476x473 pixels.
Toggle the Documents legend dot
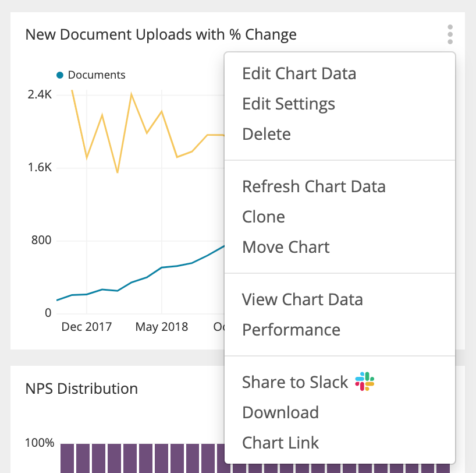[x=60, y=75]
